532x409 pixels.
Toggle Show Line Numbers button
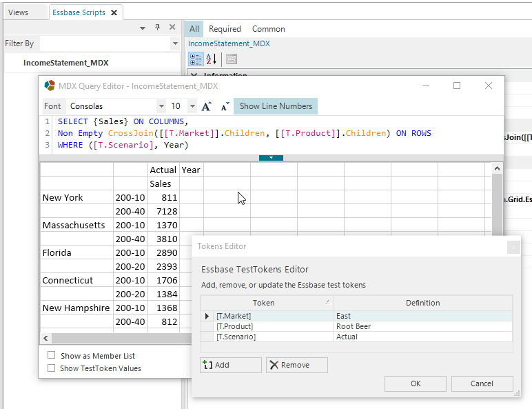tap(276, 106)
